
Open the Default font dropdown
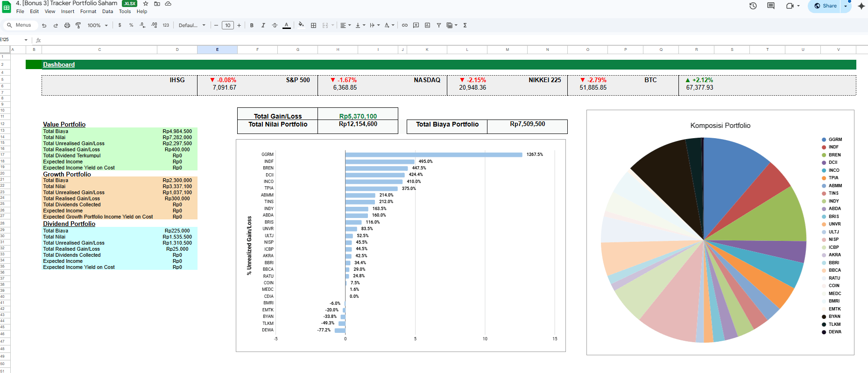[x=192, y=25]
